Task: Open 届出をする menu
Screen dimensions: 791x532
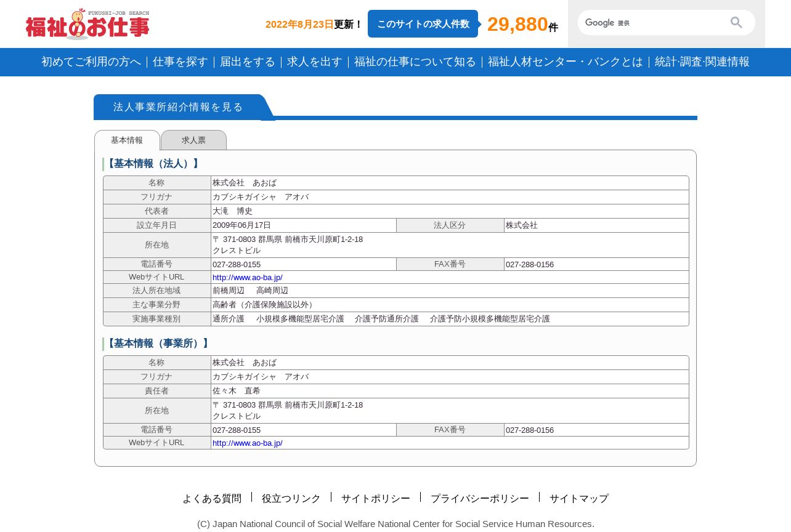Action: tap(248, 62)
